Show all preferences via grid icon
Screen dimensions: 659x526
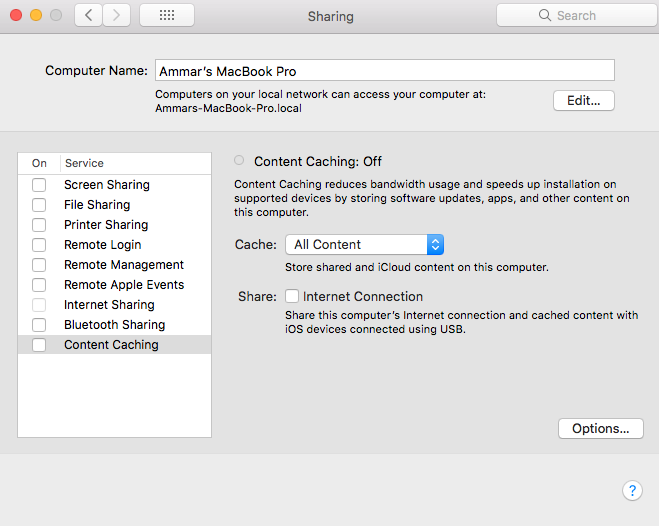(167, 16)
